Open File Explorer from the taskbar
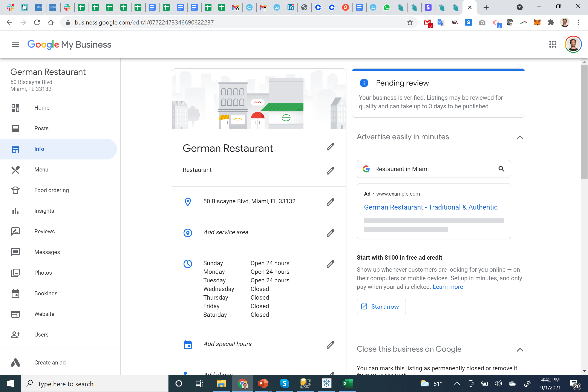Viewport: 588px width, 392px height. (x=221, y=383)
